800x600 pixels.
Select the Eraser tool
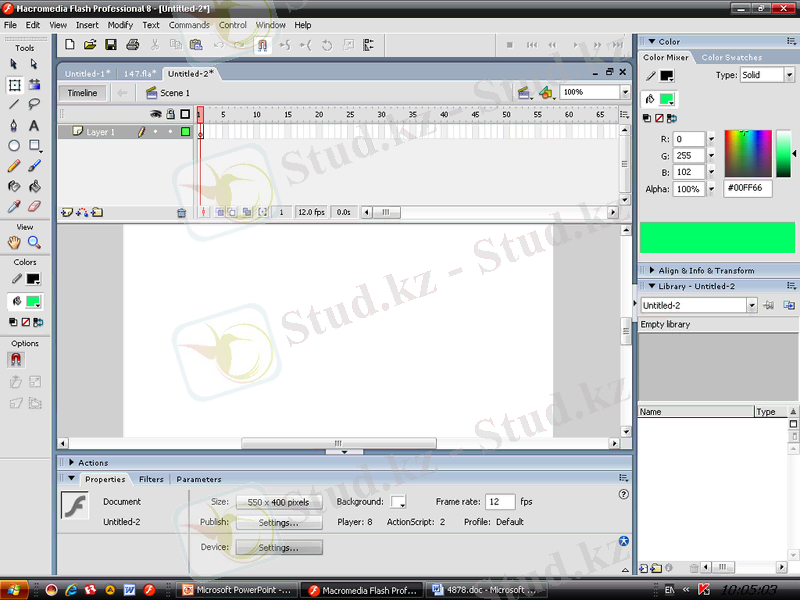tap(34, 207)
